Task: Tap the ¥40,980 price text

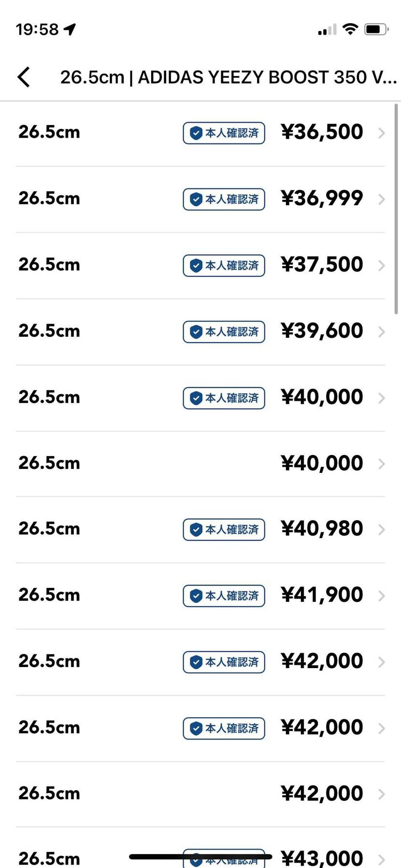Action: (x=322, y=528)
